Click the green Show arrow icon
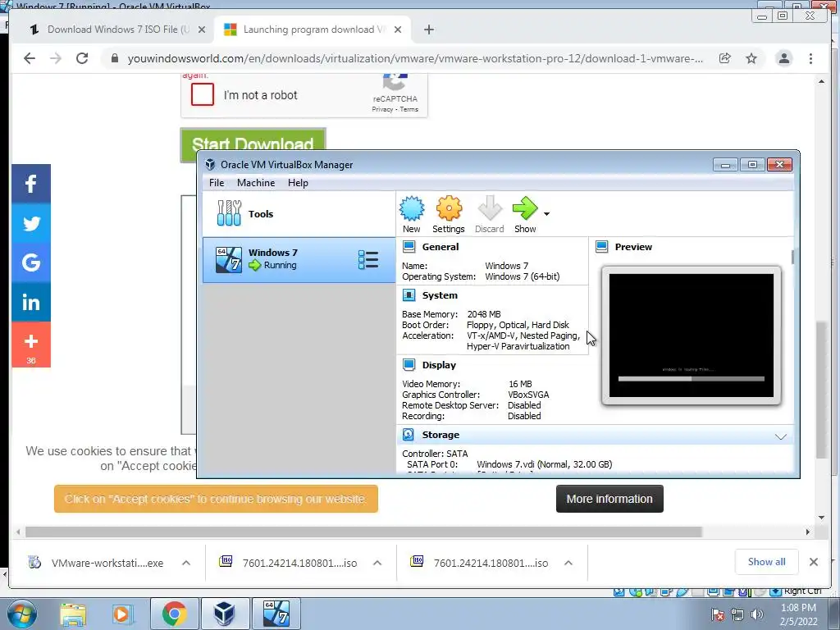 coord(525,208)
